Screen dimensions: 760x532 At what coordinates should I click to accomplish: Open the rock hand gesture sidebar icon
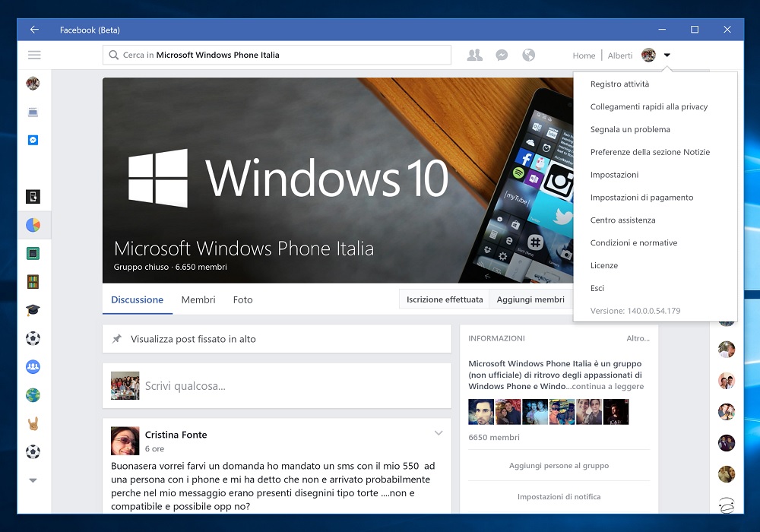[x=33, y=423]
